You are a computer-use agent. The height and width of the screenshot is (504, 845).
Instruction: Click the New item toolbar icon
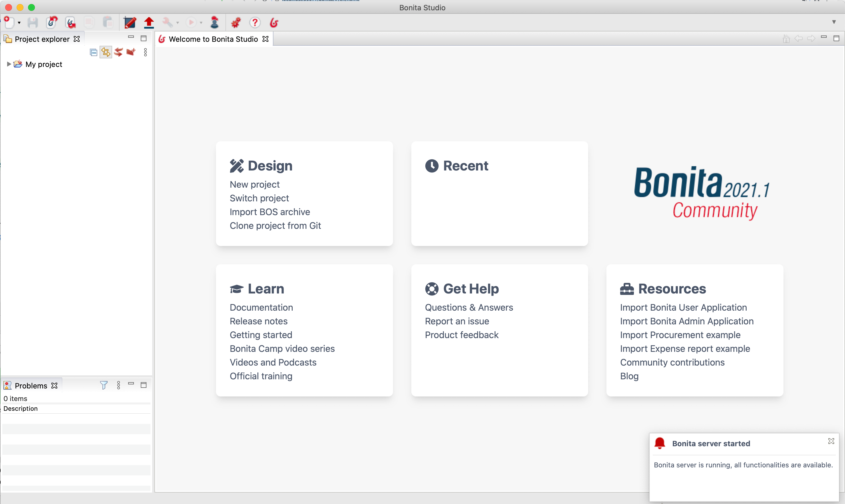(9, 22)
